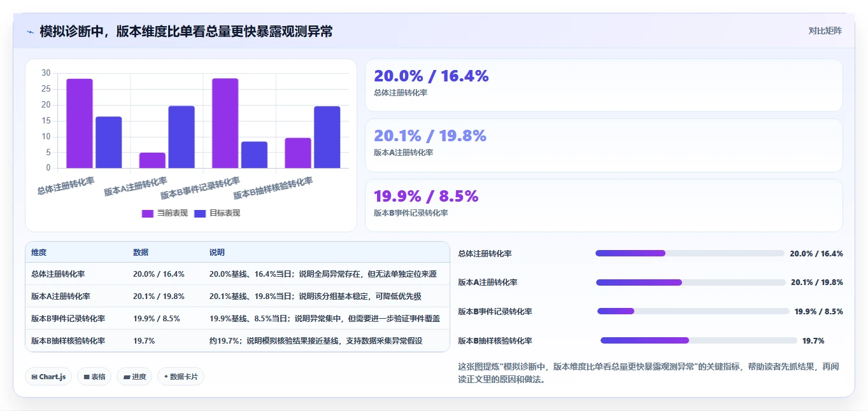Click the Chart.js tag chip

tap(48, 377)
